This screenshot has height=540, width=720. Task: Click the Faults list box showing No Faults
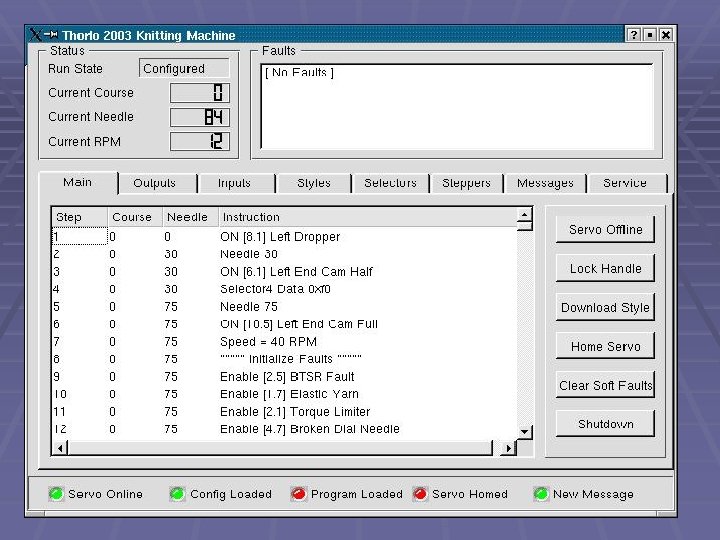[457, 107]
